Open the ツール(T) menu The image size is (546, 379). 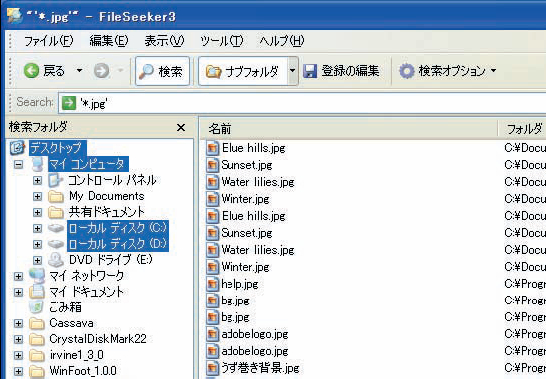click(x=221, y=41)
